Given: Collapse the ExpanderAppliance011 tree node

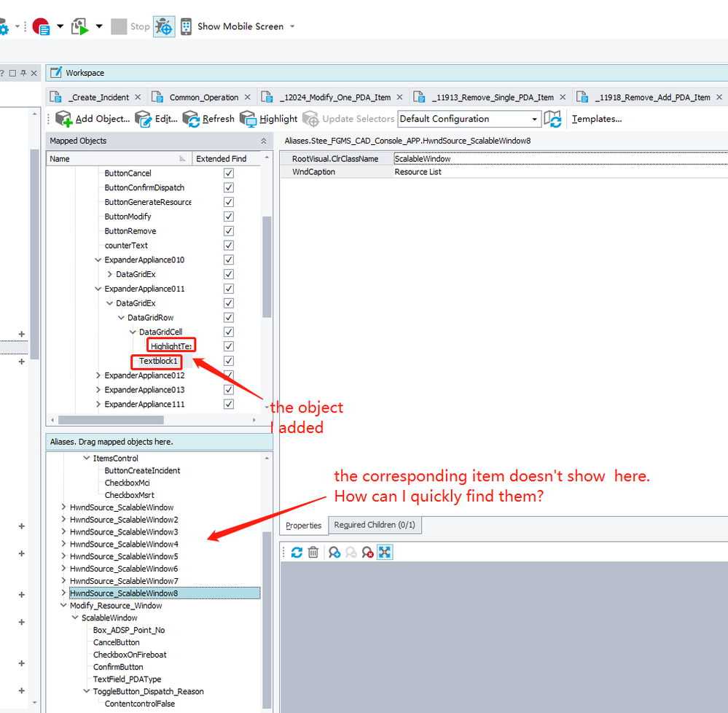Looking at the screenshot, I should [98, 289].
